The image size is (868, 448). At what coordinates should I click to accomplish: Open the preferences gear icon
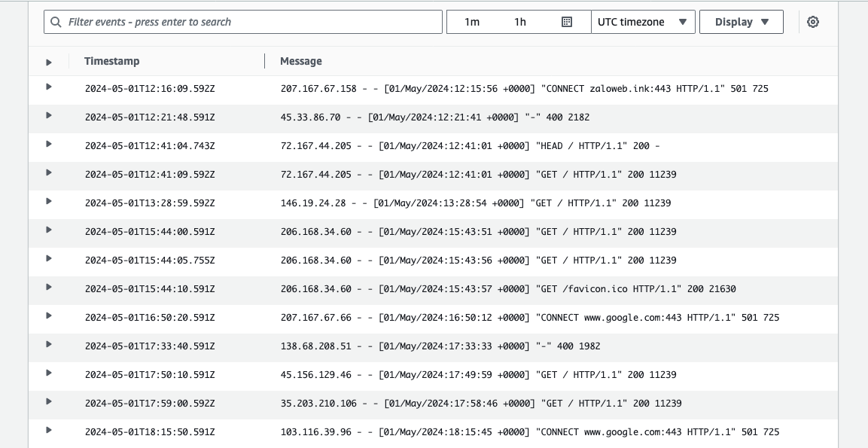point(812,22)
